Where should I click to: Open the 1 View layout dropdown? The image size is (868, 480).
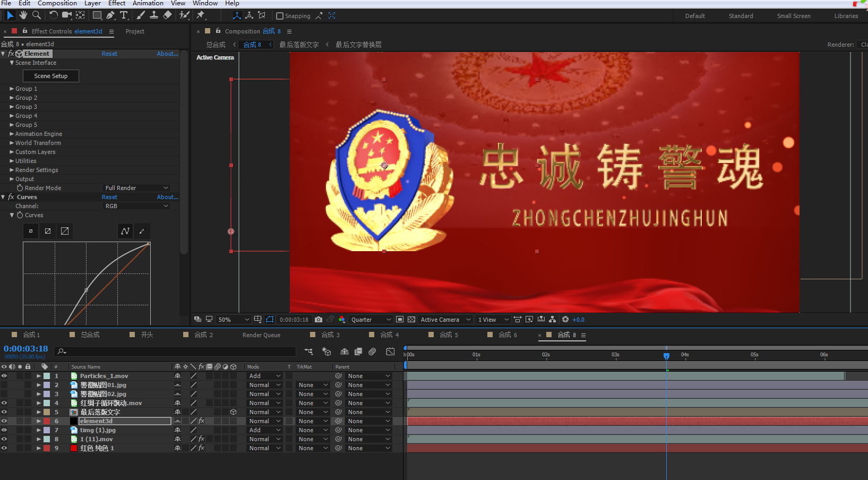point(493,320)
